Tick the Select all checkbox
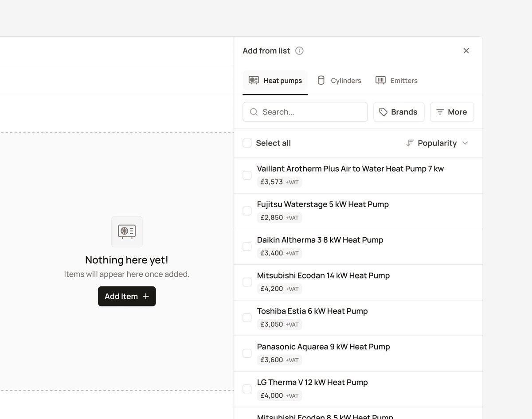The image size is (532, 419). point(247,143)
